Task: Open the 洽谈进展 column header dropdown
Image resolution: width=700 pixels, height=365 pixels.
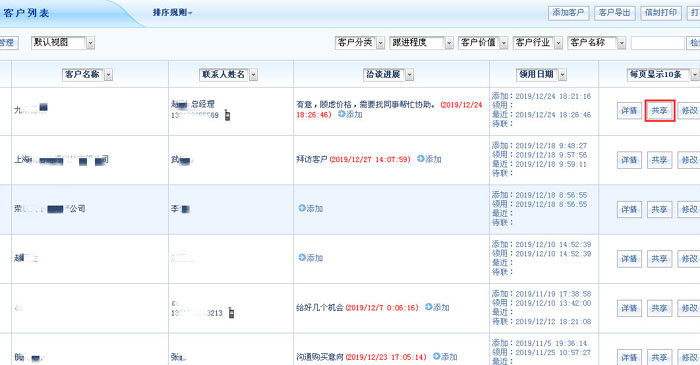Action: click(409, 75)
